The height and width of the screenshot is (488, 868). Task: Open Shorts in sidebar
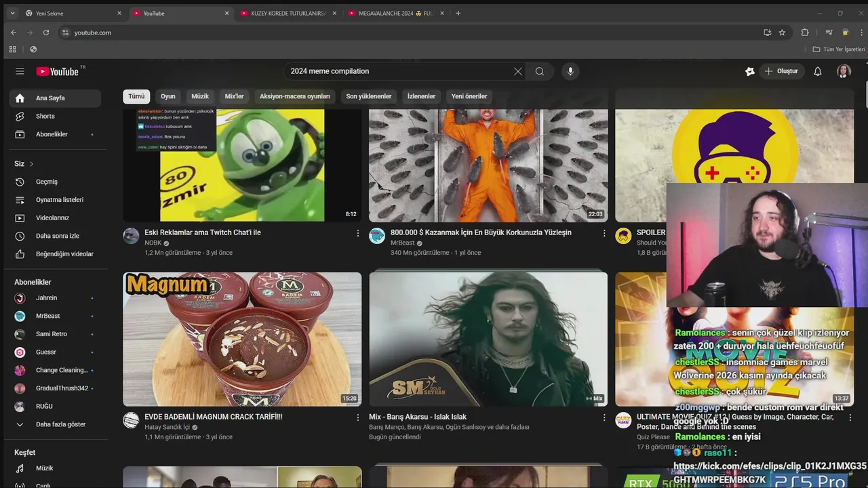pyautogui.click(x=55, y=116)
